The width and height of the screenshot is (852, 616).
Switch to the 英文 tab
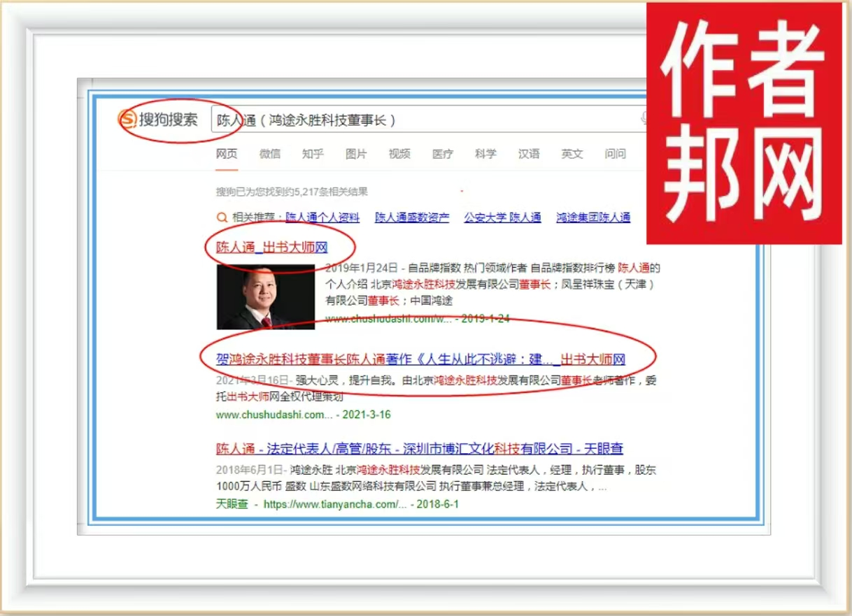coord(572,154)
